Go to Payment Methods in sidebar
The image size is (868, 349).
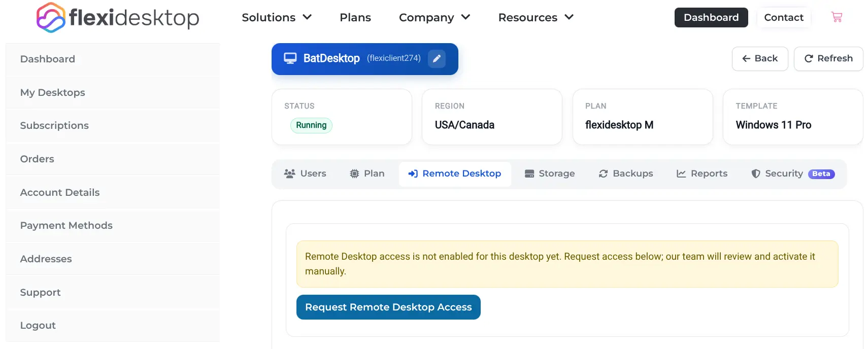(113, 225)
